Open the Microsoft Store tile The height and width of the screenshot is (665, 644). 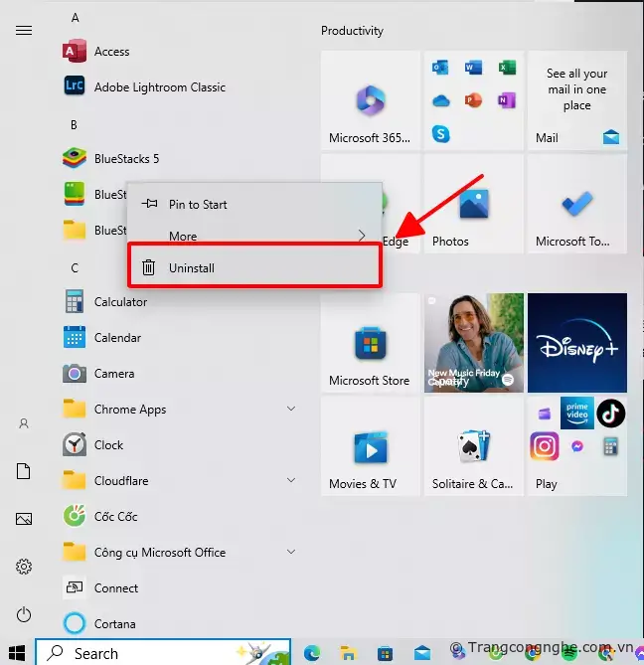[x=370, y=343]
